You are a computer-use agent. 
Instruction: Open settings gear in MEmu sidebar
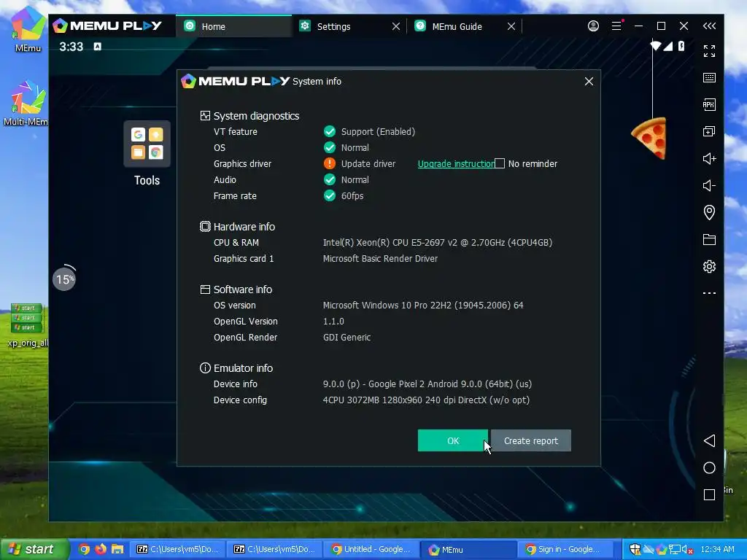709,266
